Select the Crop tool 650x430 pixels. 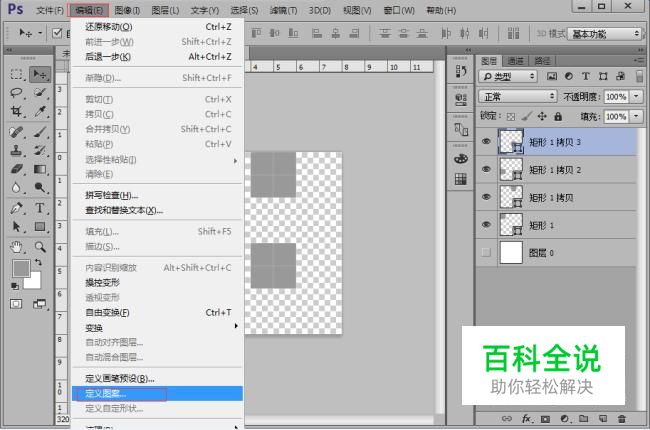click(x=17, y=111)
